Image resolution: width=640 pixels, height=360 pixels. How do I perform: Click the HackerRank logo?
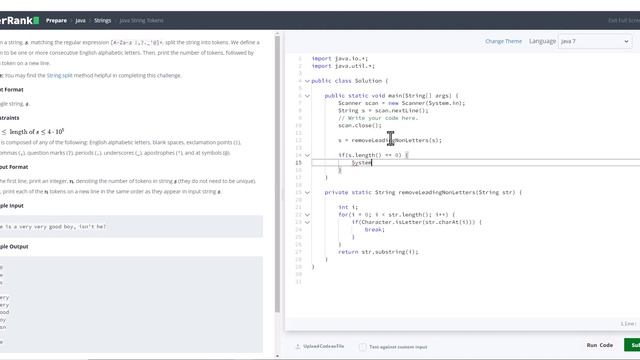pyautogui.click(x=19, y=20)
